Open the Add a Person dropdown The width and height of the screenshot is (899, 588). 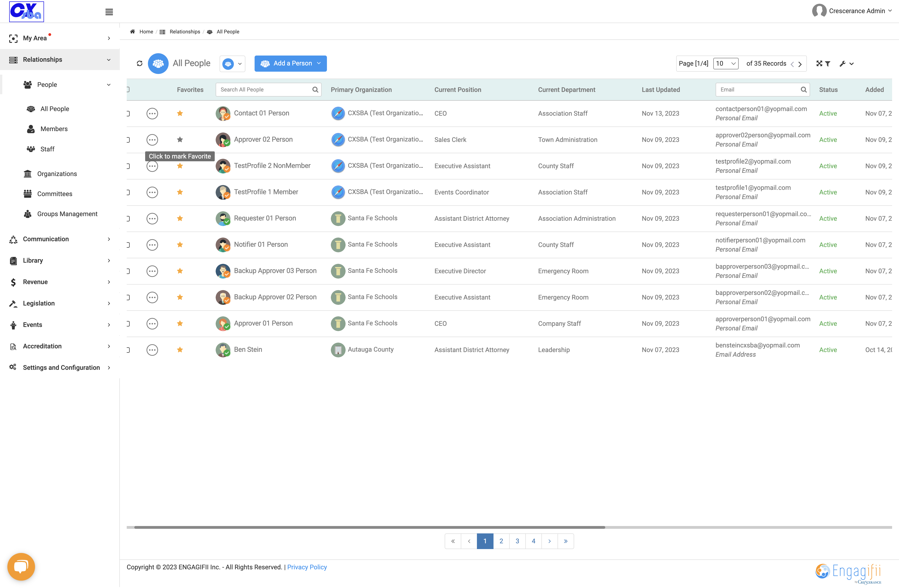tap(291, 63)
